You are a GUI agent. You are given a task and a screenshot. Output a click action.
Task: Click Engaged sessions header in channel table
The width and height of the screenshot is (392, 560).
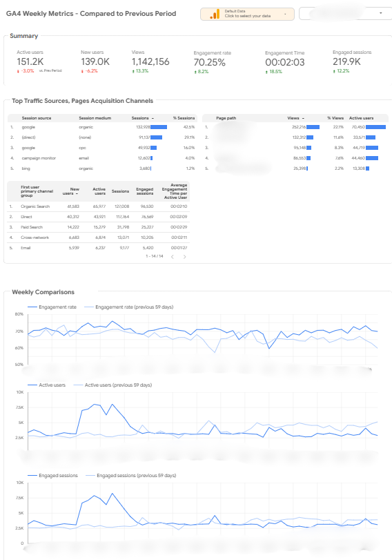[145, 191]
